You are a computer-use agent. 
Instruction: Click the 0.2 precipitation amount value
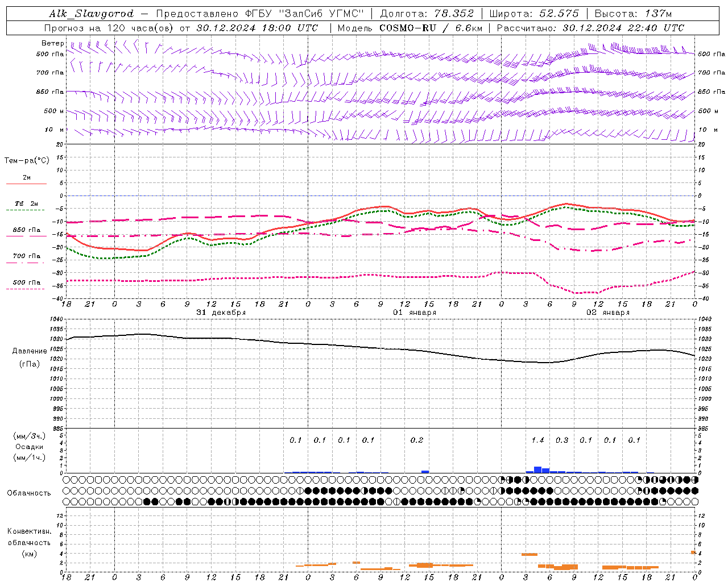[417, 440]
